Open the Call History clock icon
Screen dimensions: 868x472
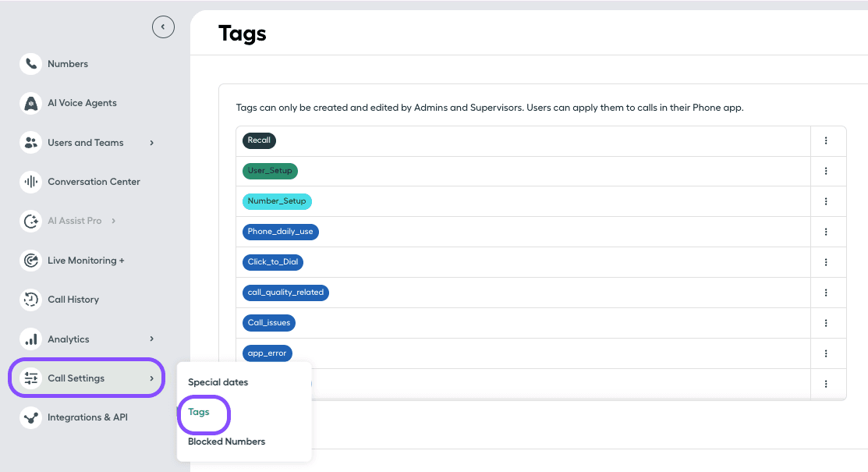point(30,299)
